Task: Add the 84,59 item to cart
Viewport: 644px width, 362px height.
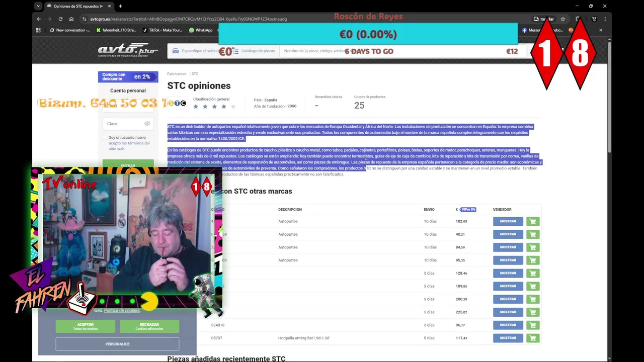Action: click(x=533, y=247)
